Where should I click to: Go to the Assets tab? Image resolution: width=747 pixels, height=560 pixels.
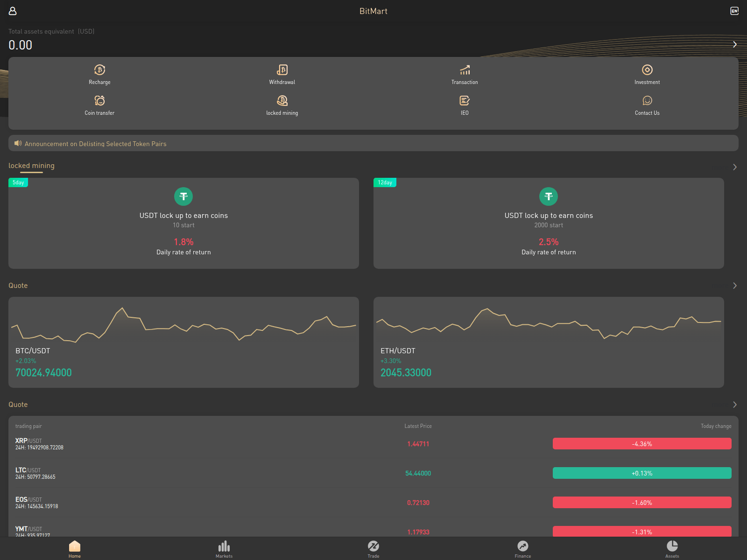(672, 549)
